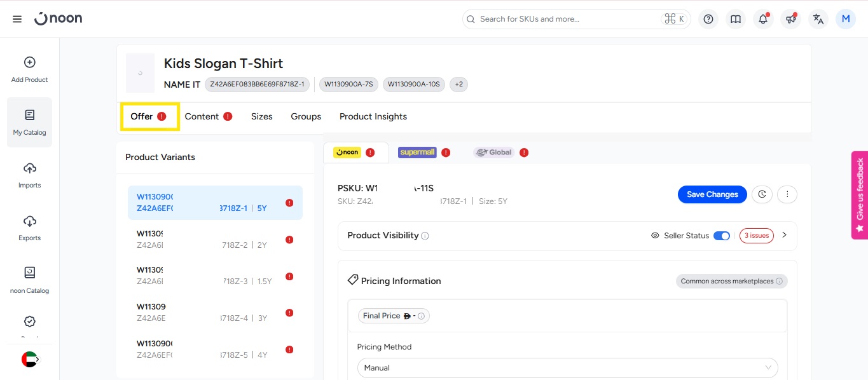The image size is (868, 380).
Task: Click the Save Changes button
Action: (712, 194)
